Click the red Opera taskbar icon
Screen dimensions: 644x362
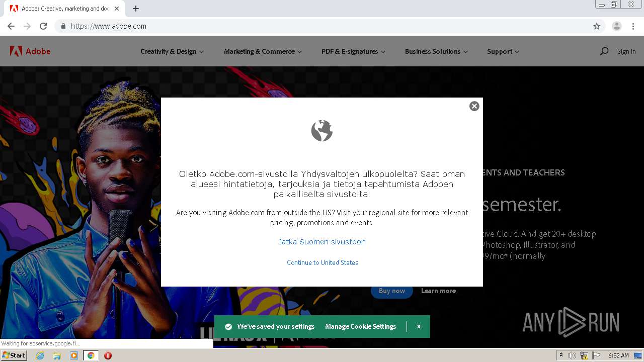click(108, 355)
